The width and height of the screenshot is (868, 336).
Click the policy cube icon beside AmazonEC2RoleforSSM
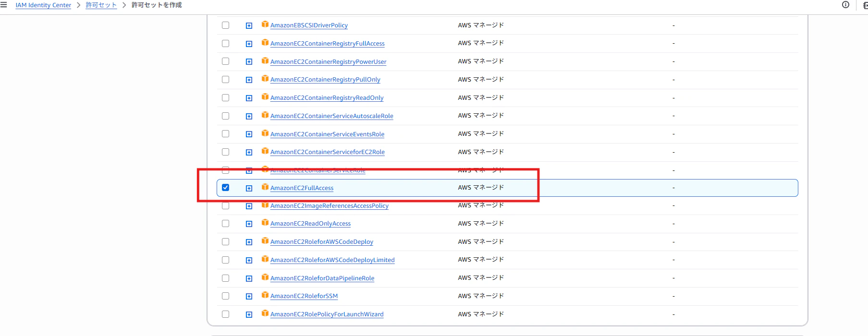[x=265, y=295]
